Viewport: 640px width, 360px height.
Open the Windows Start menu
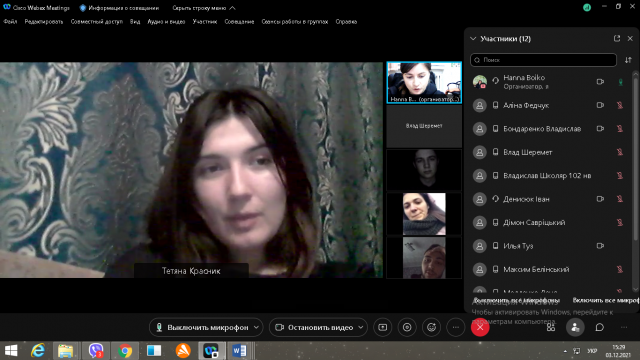pyautogui.click(x=11, y=351)
